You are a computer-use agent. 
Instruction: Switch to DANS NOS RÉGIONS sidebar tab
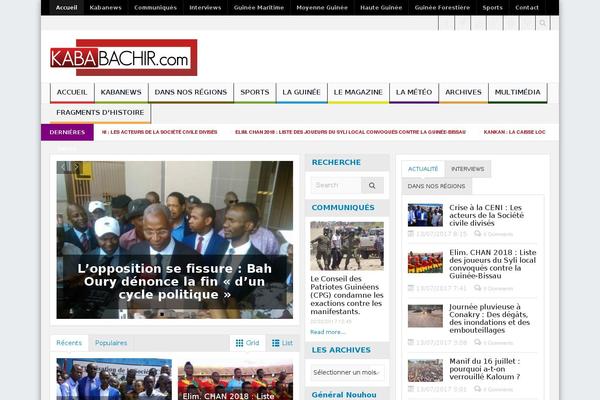coord(436,186)
